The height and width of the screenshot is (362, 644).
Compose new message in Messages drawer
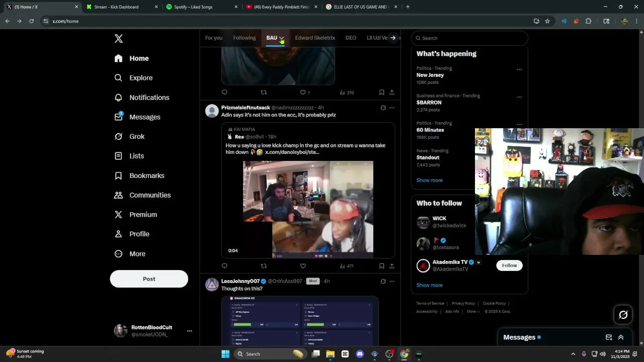609,337
